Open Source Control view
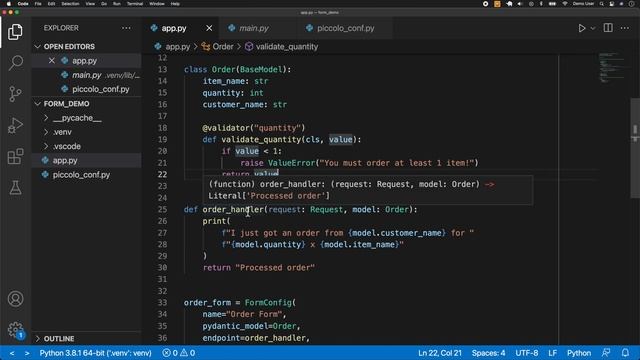 click(15, 94)
